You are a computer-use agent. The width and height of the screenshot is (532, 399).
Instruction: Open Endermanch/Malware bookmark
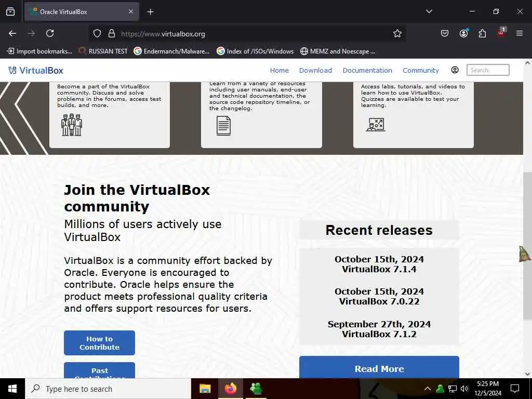pos(171,51)
